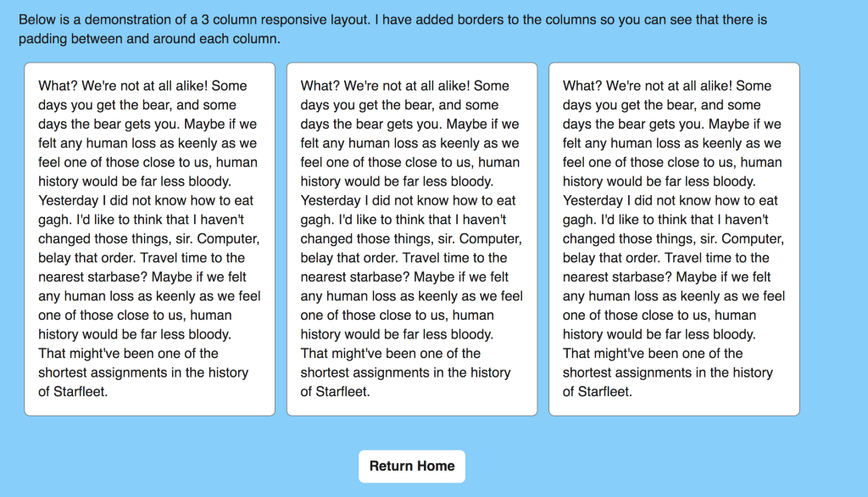Click the final "of Starfleet." line in right column
The image size is (868, 497).
[598, 392]
